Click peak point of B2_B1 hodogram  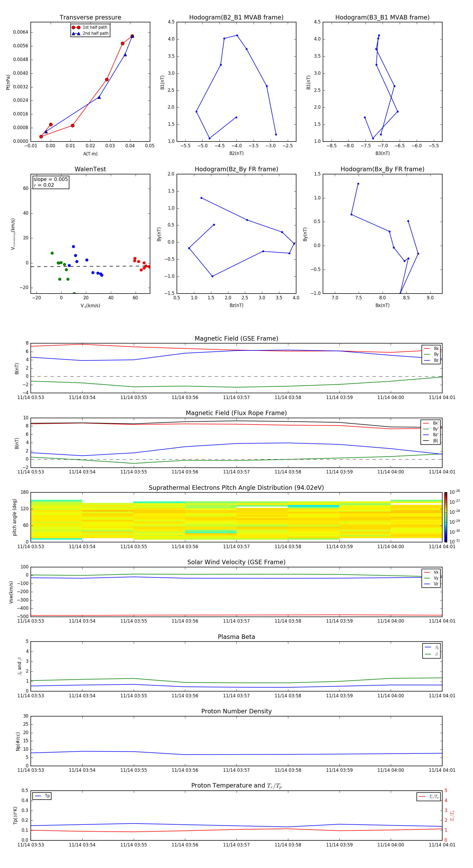(237, 36)
